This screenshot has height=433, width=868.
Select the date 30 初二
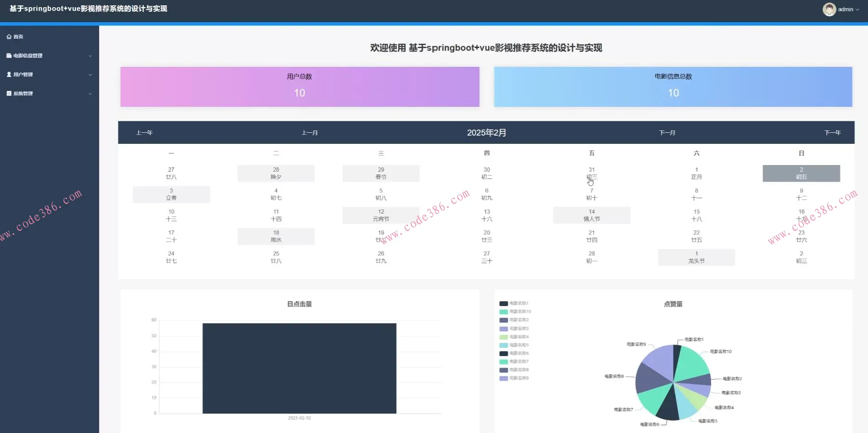point(487,173)
